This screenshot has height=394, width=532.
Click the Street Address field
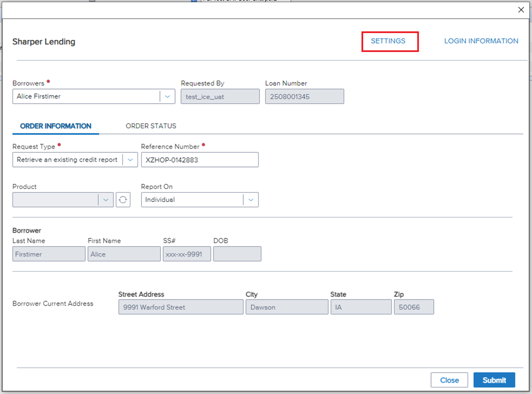(181, 307)
